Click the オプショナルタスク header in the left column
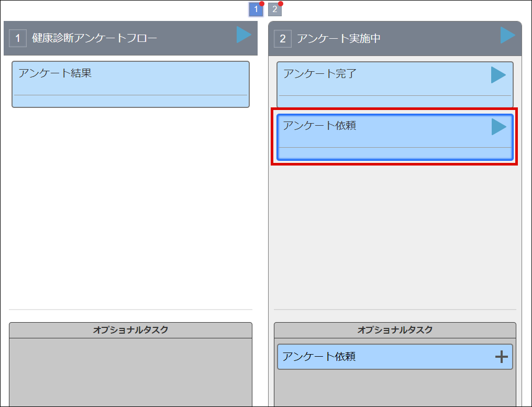 [131, 330]
